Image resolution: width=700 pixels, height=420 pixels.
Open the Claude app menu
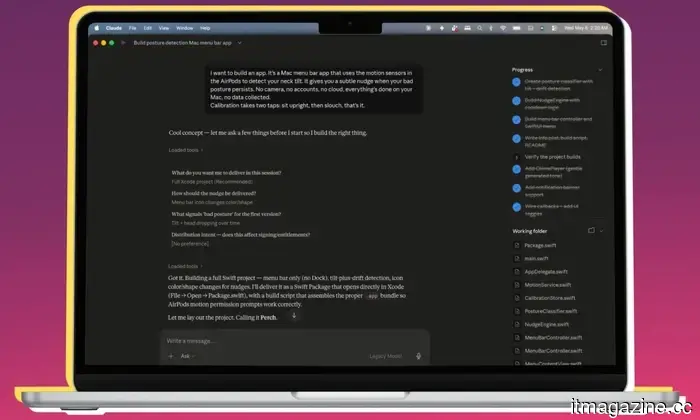point(114,28)
